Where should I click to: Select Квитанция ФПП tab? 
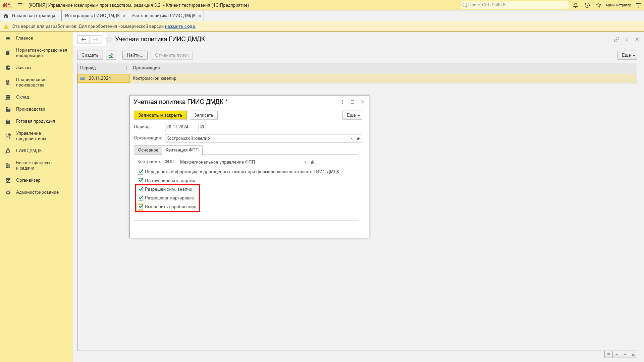point(182,150)
